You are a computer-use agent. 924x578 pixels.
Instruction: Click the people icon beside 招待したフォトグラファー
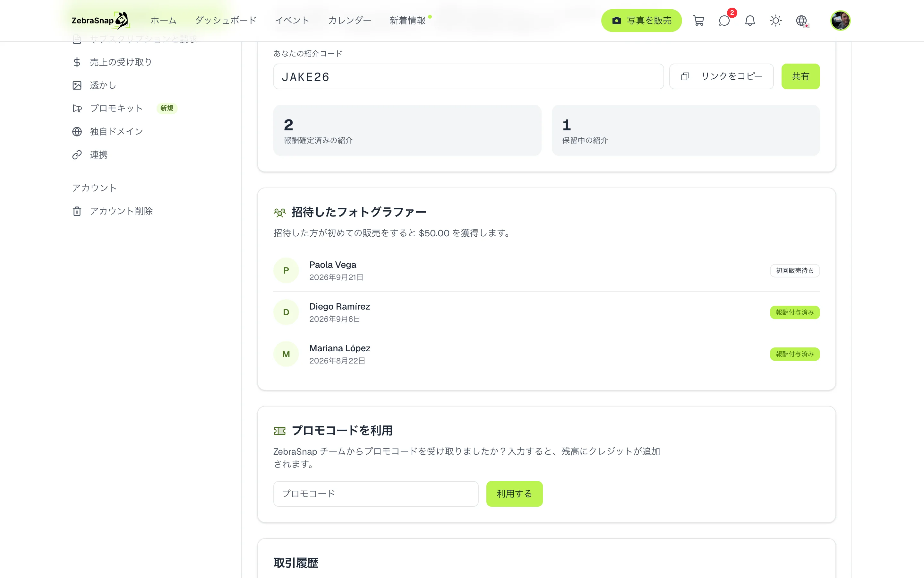(279, 213)
